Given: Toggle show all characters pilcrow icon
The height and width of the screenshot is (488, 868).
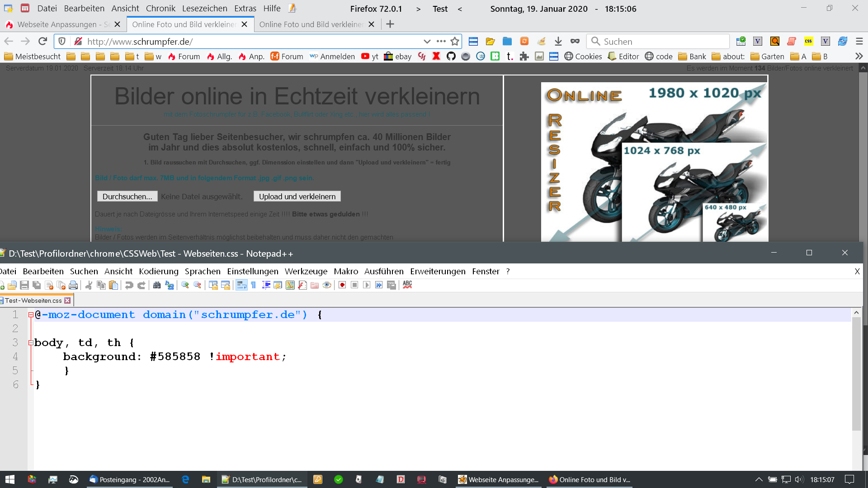Looking at the screenshot, I should (254, 285).
